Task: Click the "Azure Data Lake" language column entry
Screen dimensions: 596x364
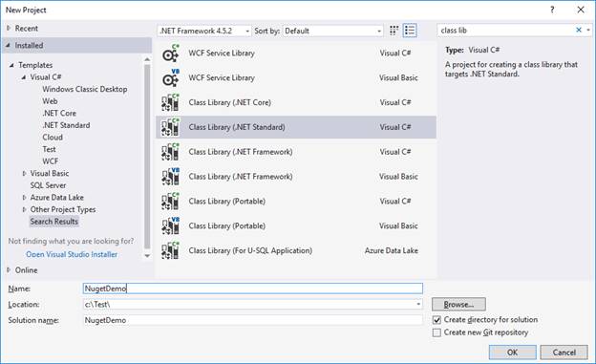Action: [392, 250]
